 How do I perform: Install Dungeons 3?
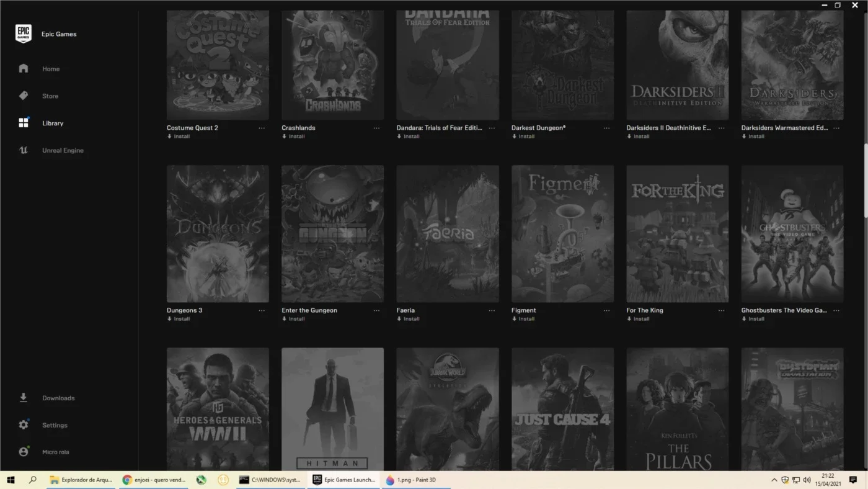179,319
